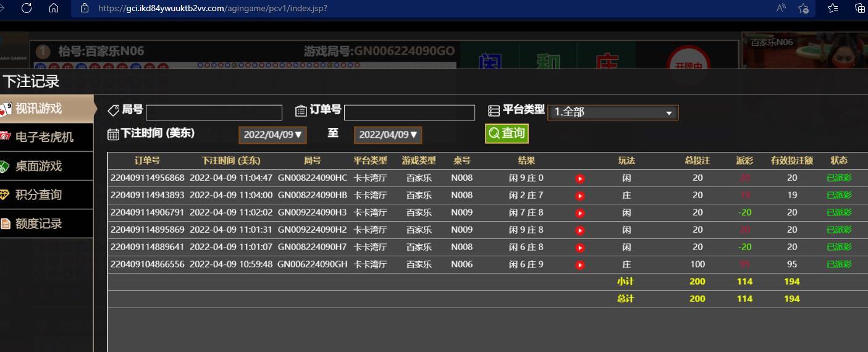The image size is (868, 352).
Task: Open the browser favorites star icon
Action: point(832,8)
